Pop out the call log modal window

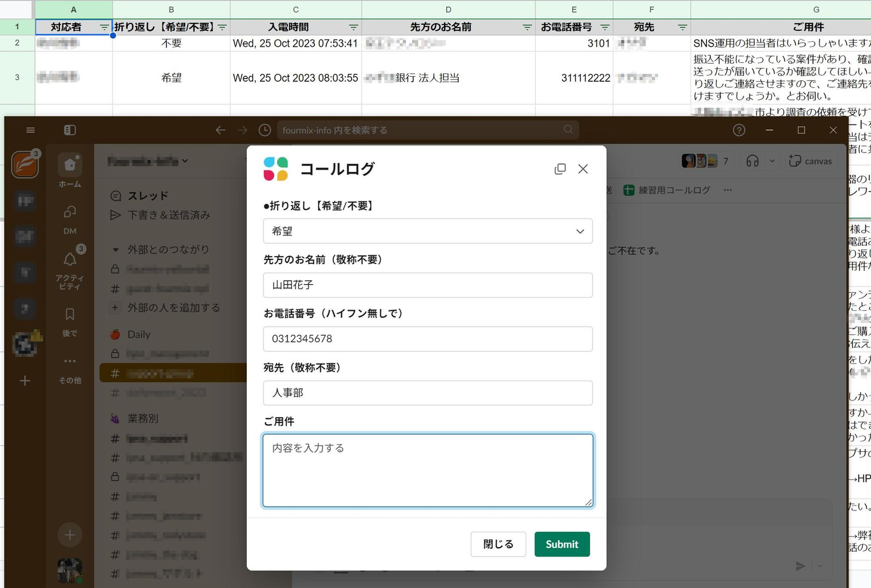pyautogui.click(x=560, y=169)
